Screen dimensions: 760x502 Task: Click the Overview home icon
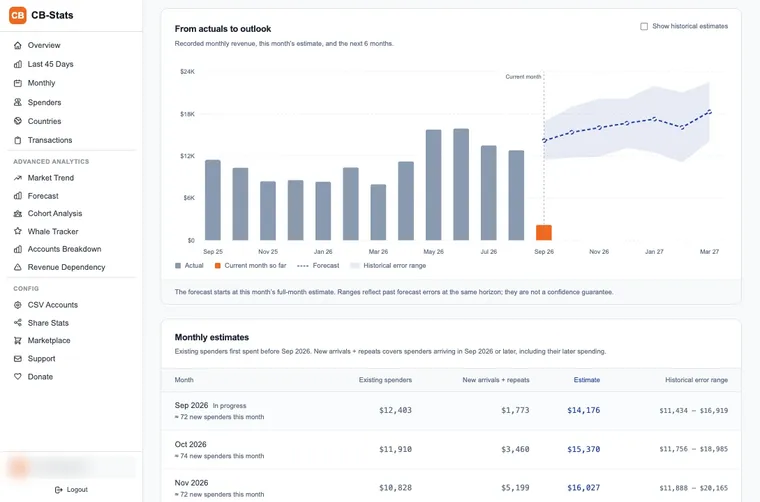pos(18,45)
